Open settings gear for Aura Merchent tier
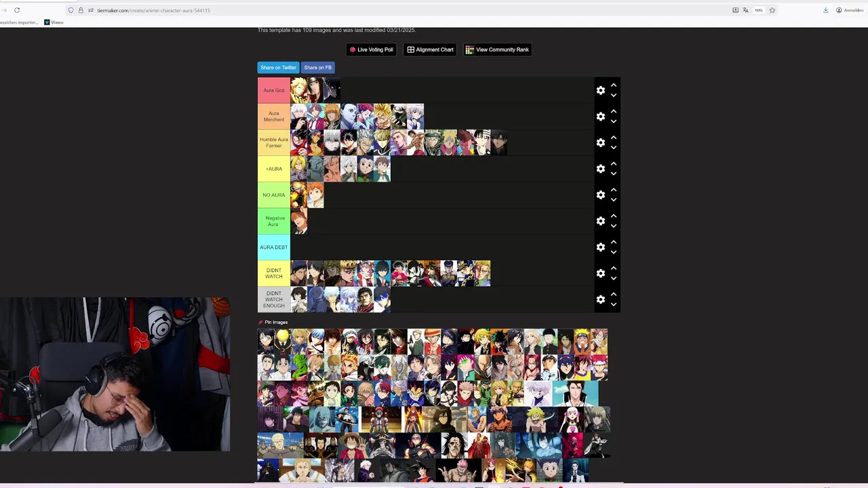This screenshot has height=488, width=868. pyautogui.click(x=600, y=117)
